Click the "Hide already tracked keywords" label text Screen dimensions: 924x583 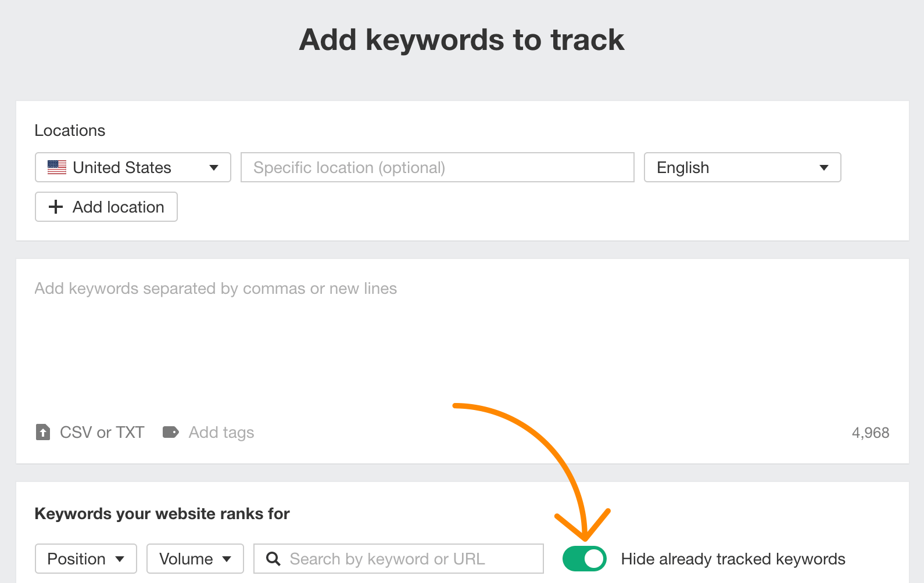pos(733,559)
